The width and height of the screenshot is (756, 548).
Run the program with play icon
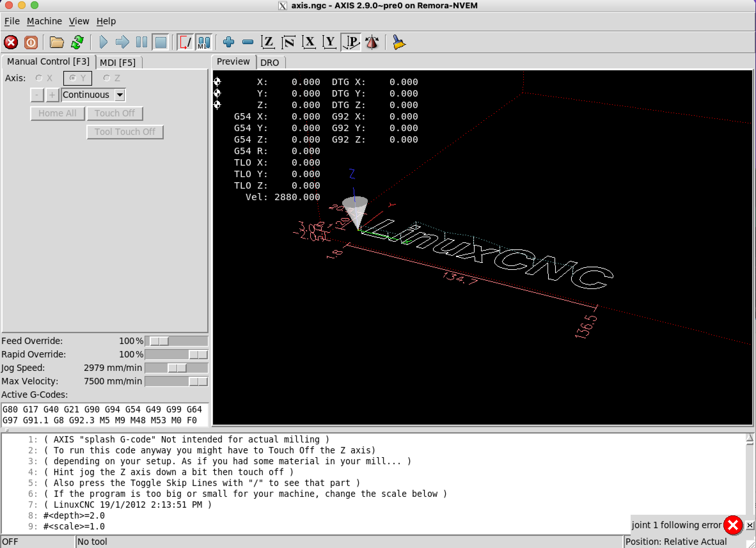point(103,42)
